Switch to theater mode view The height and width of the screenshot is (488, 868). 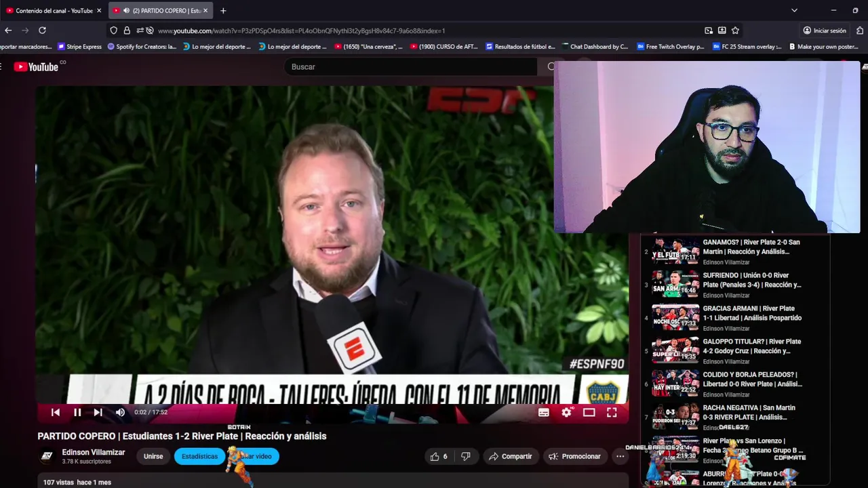(x=589, y=412)
